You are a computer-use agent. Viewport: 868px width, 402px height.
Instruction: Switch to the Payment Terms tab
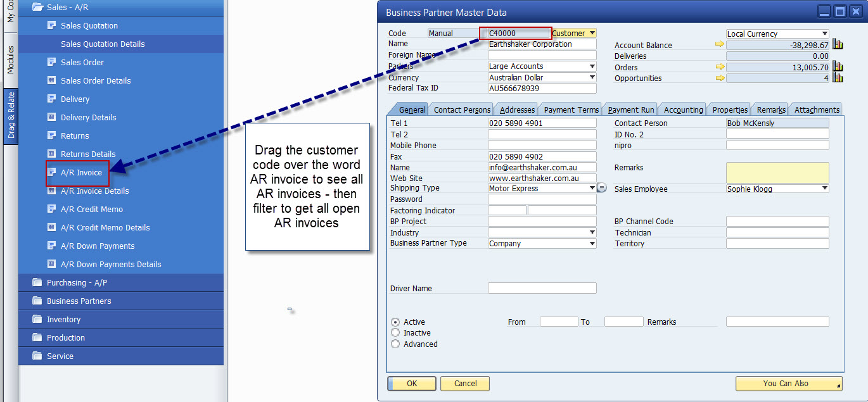(x=571, y=110)
